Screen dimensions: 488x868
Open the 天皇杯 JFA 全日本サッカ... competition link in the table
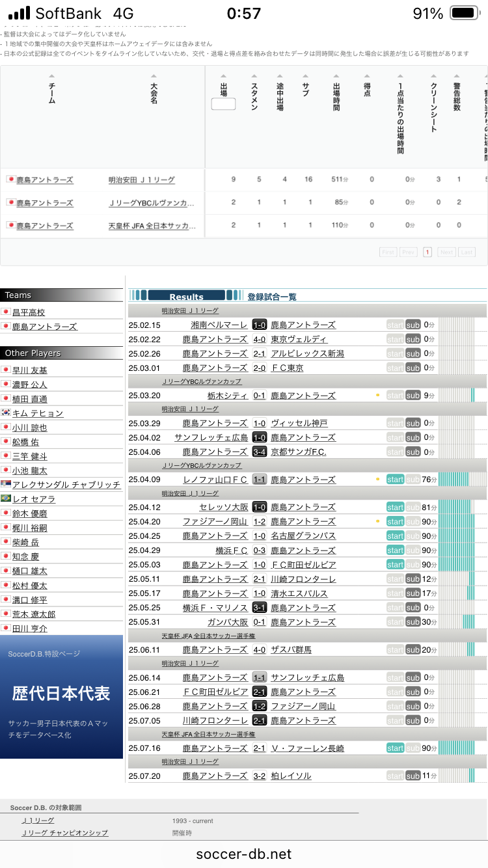[151, 226]
